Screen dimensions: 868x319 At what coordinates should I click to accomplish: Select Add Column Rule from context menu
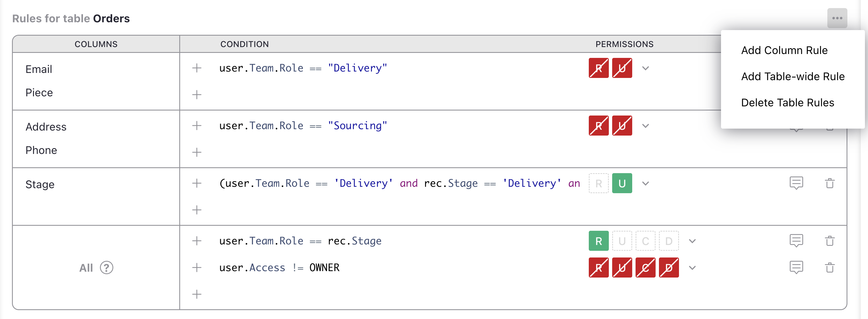[784, 50]
